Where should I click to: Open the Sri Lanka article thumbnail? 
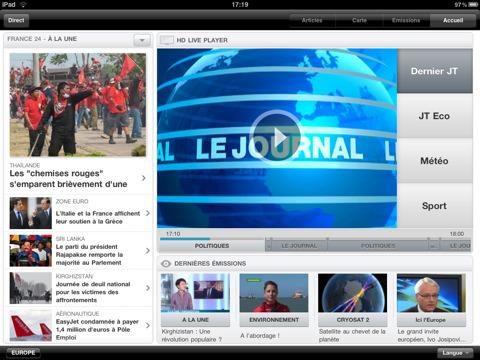click(31, 251)
